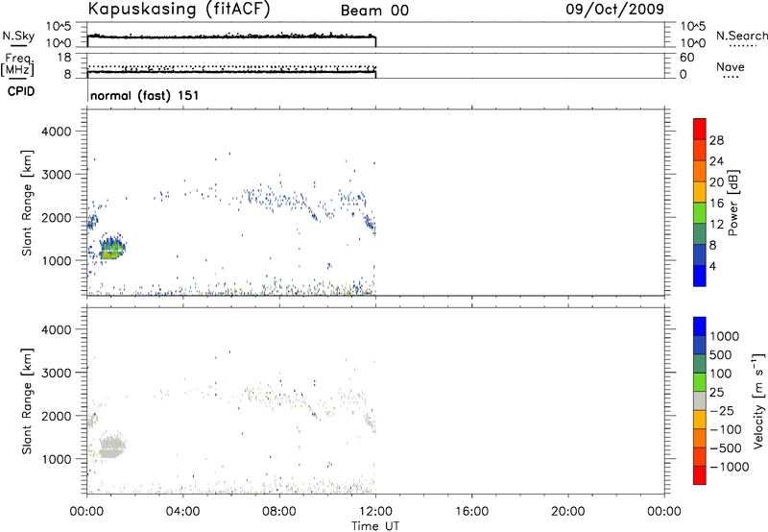Click the 16:00 time tick label
The width and height of the screenshot is (768, 532).
click(x=471, y=512)
